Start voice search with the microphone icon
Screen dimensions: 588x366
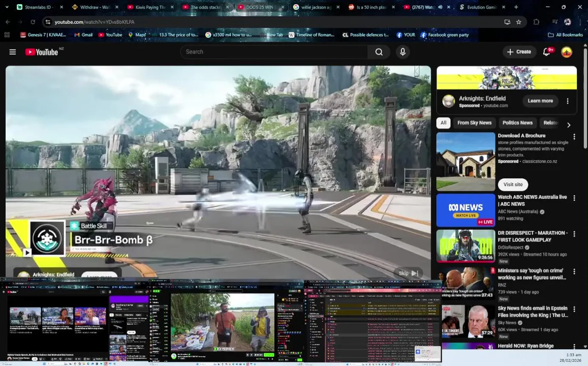point(403,52)
